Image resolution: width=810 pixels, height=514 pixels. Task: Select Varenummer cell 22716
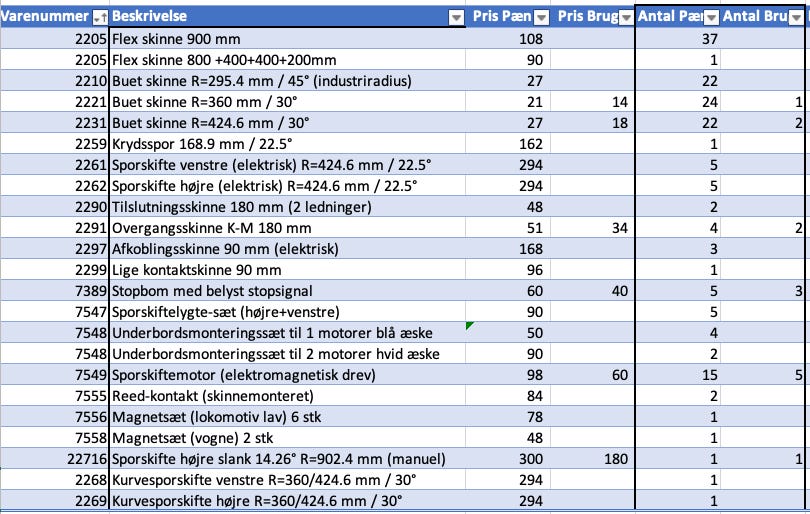[x=54, y=459]
